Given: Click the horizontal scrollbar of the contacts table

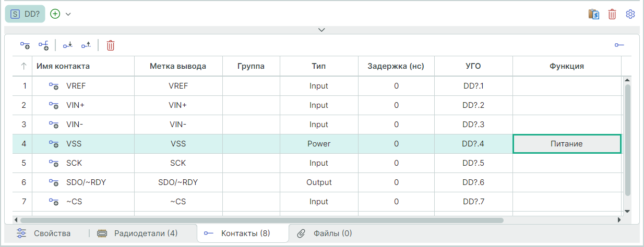Looking at the screenshot, I should tap(261, 220).
